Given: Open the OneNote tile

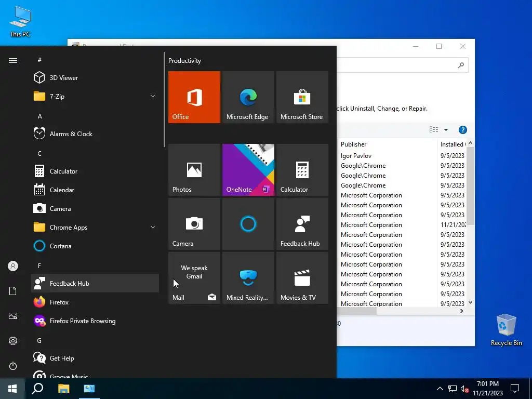Looking at the screenshot, I should (248, 170).
